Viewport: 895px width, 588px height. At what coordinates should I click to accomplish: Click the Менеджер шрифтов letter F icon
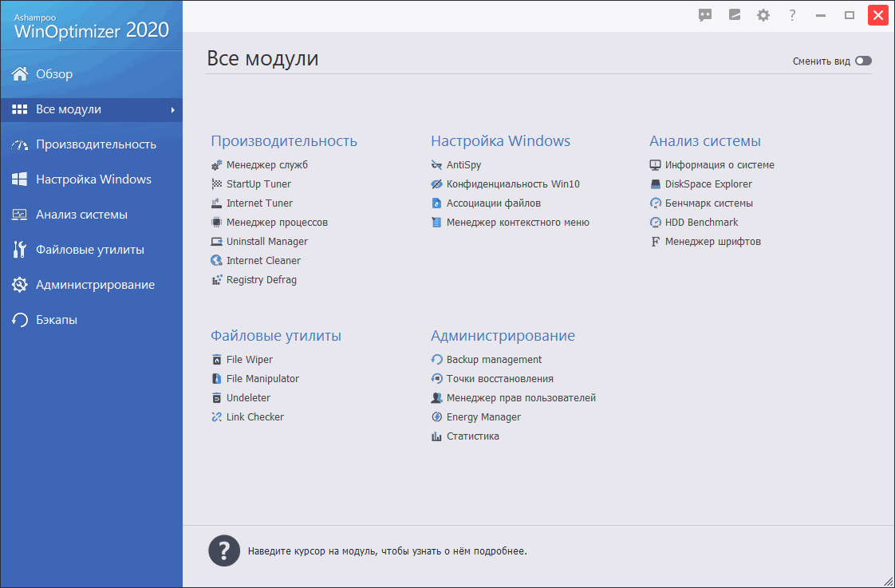(x=655, y=242)
